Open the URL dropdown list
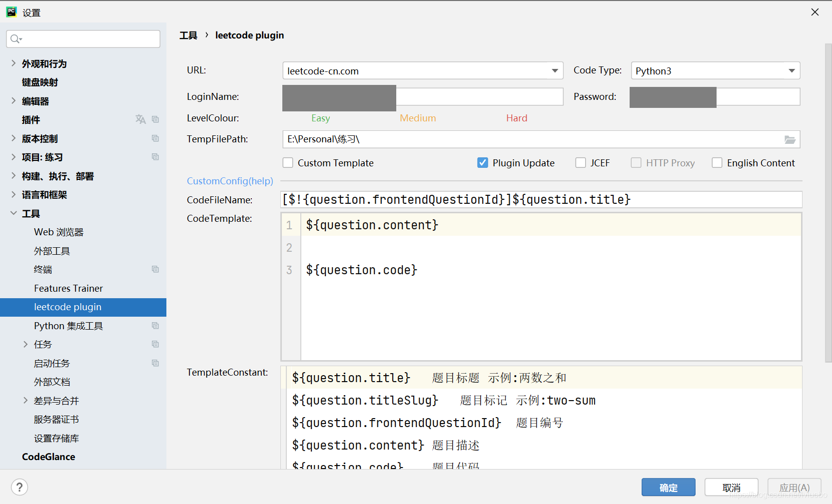This screenshot has height=504, width=832. (555, 71)
